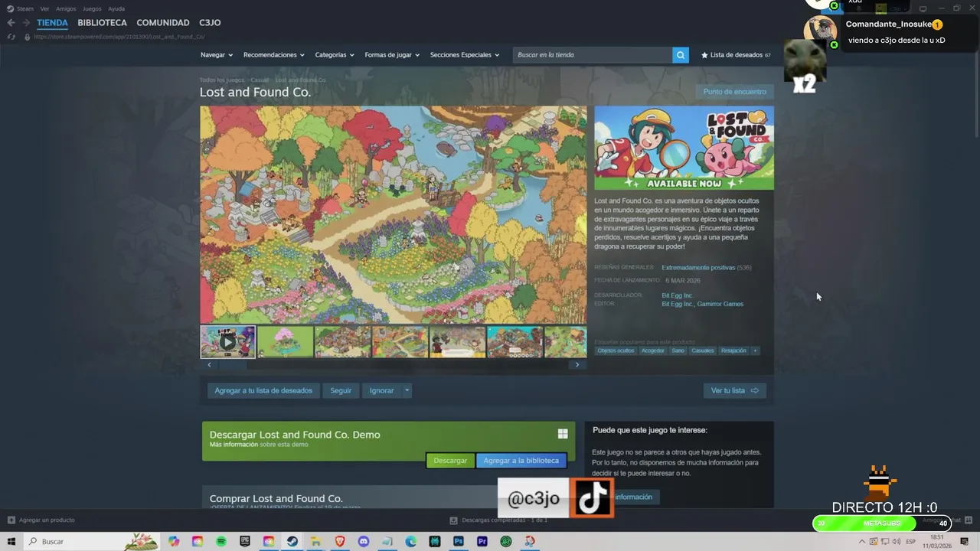Image resolution: width=980 pixels, height=551 pixels.
Task: Open the Ayuda menu
Action: click(116, 8)
